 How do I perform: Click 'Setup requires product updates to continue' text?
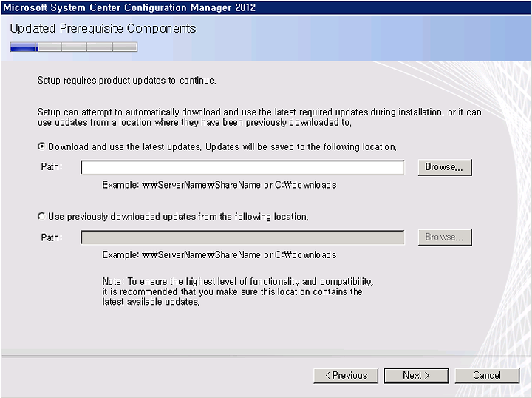(x=127, y=81)
